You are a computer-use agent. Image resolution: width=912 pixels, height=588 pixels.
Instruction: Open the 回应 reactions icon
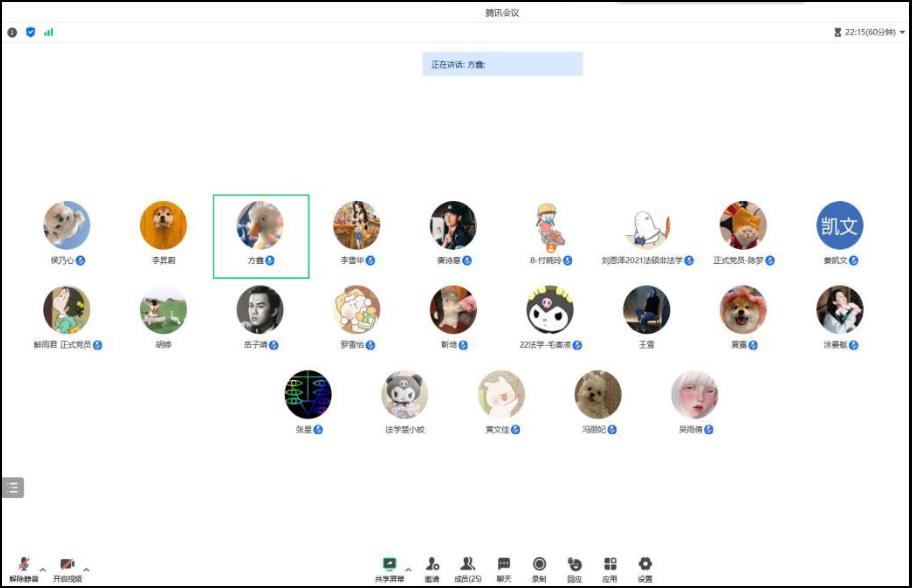pyautogui.click(x=574, y=567)
